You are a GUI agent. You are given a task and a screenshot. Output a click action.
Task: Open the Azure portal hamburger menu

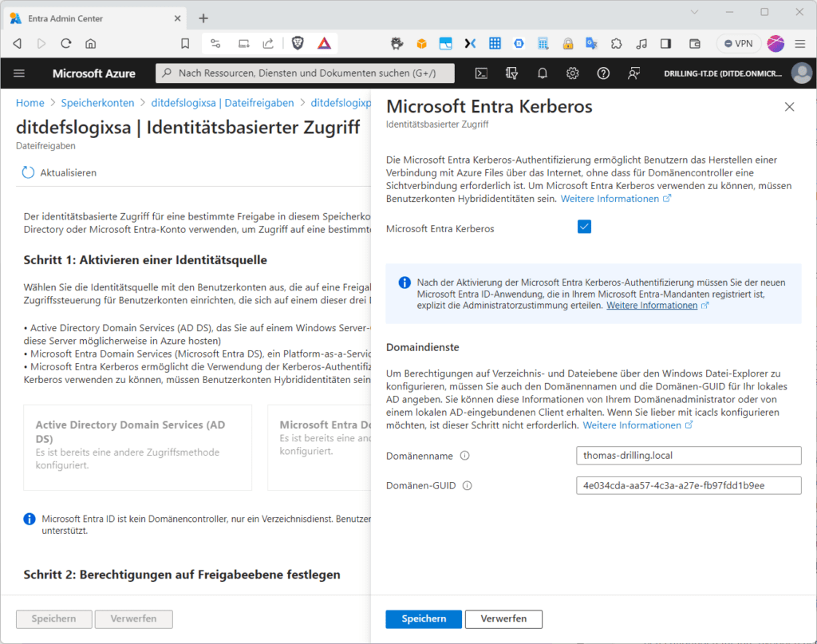click(19, 73)
